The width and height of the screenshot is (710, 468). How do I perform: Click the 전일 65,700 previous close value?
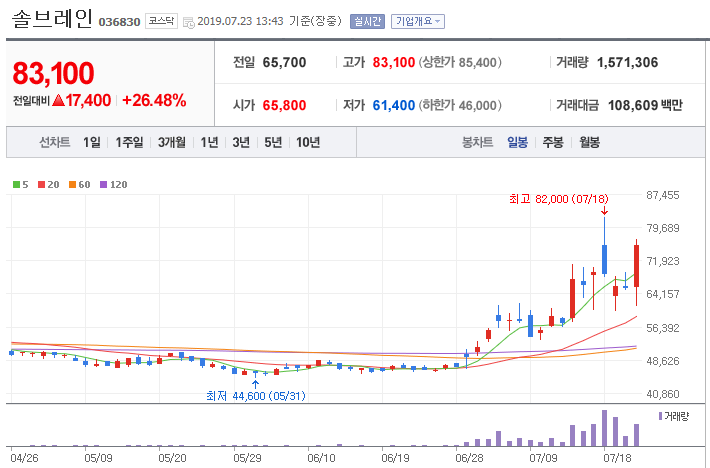pos(284,62)
